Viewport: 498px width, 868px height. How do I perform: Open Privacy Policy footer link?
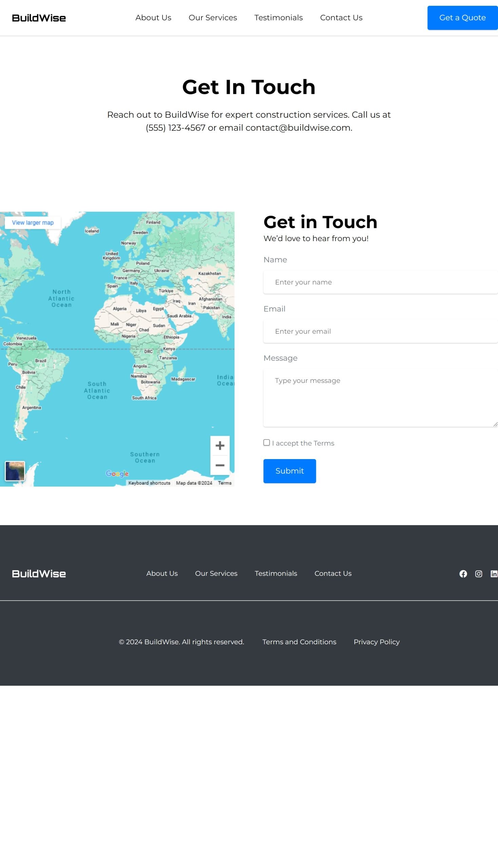click(376, 642)
